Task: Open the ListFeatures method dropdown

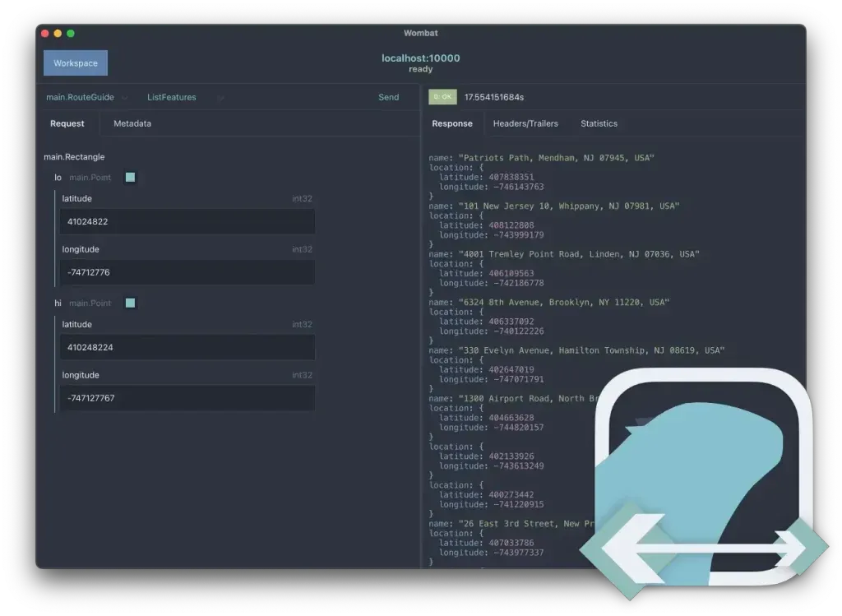Action: 171,97
